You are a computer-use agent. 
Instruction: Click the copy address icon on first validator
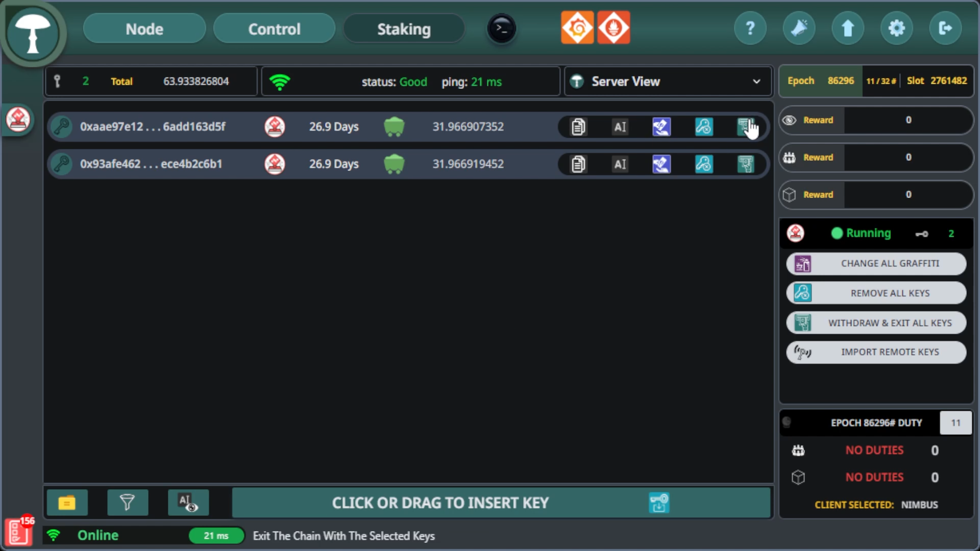click(x=577, y=127)
